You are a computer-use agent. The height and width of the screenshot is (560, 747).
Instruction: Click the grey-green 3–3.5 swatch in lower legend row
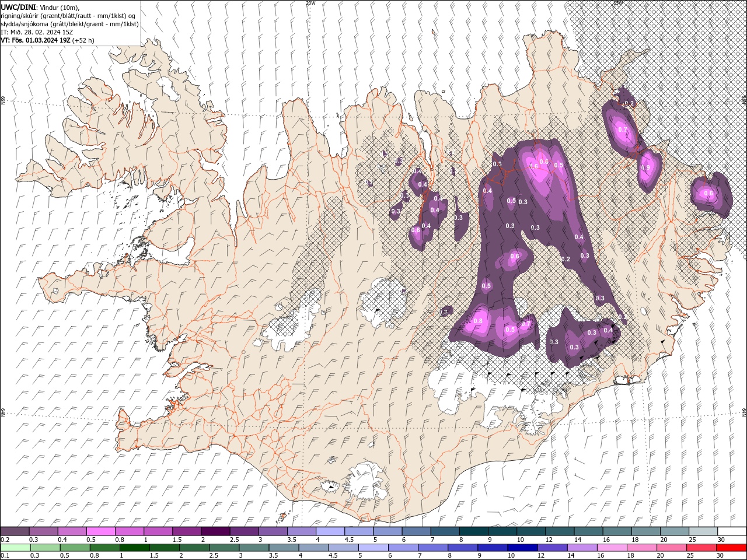click(254, 548)
